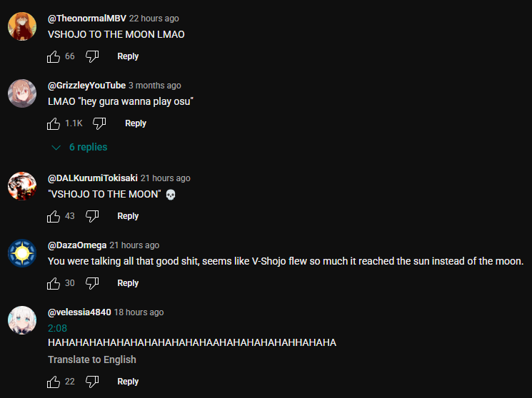Open the @DALKurumiTokisaki username link
Viewport: 532px width, 398px height.
(x=93, y=178)
